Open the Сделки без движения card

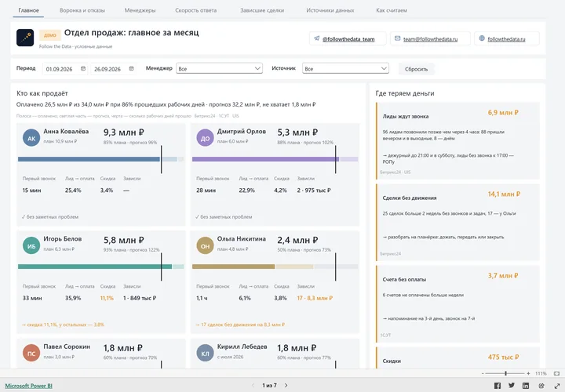pyautogui.click(x=457, y=223)
